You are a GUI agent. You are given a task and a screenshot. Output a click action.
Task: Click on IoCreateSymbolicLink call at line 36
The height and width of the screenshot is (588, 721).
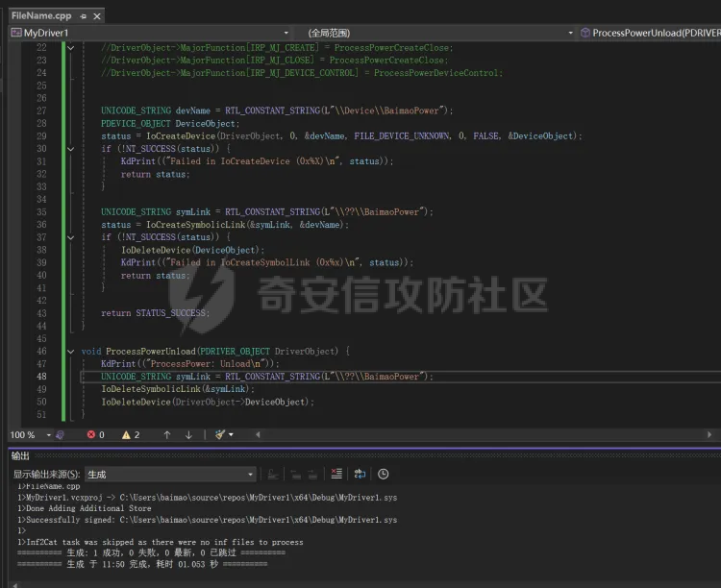[x=196, y=225]
